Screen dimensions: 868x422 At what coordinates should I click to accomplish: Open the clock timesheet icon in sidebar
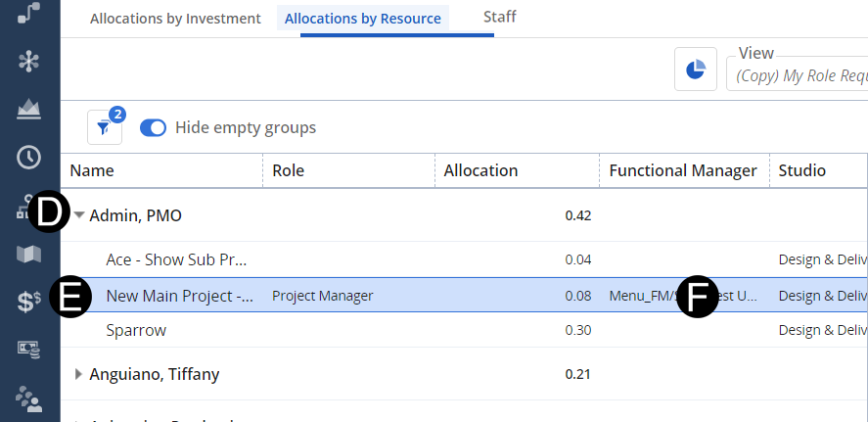pyautogui.click(x=29, y=157)
